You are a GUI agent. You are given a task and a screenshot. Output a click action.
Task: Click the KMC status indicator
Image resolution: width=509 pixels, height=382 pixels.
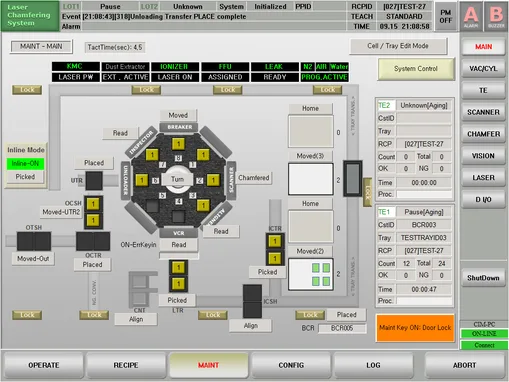click(75, 66)
